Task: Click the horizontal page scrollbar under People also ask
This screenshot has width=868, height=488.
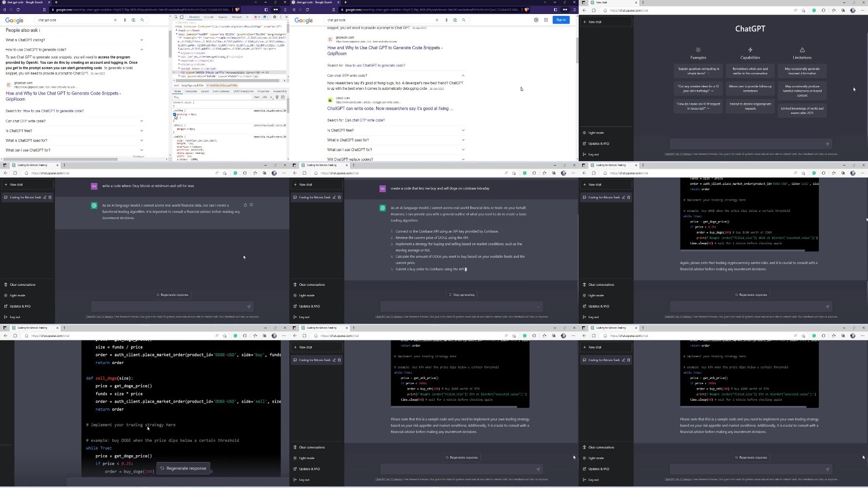Action: tap(60, 159)
